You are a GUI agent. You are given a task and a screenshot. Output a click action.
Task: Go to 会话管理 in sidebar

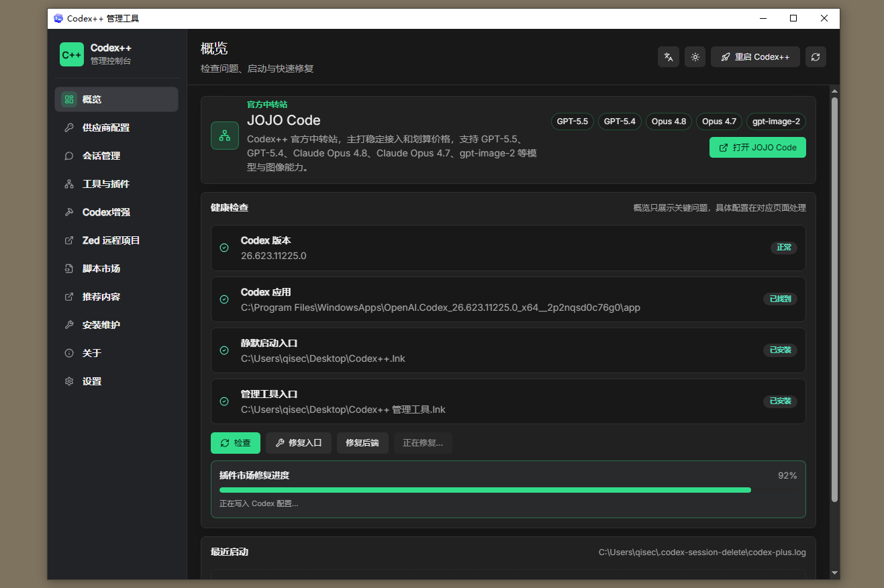coord(116,156)
